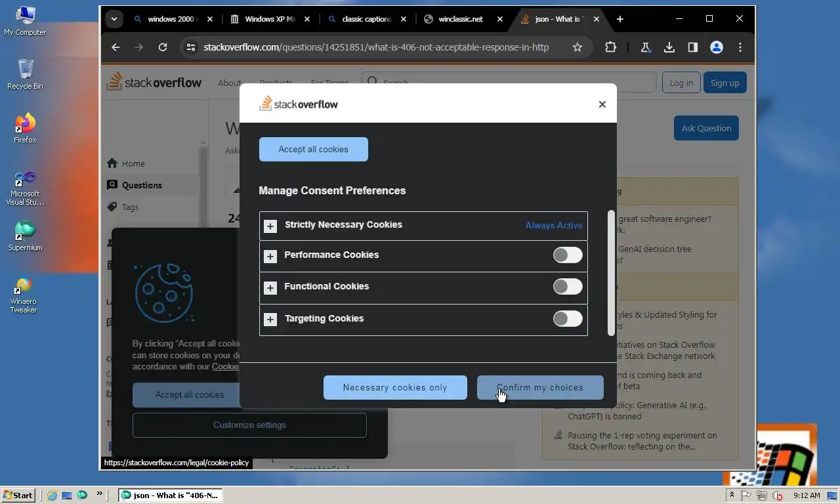Bookmark this page with star icon

(x=577, y=47)
